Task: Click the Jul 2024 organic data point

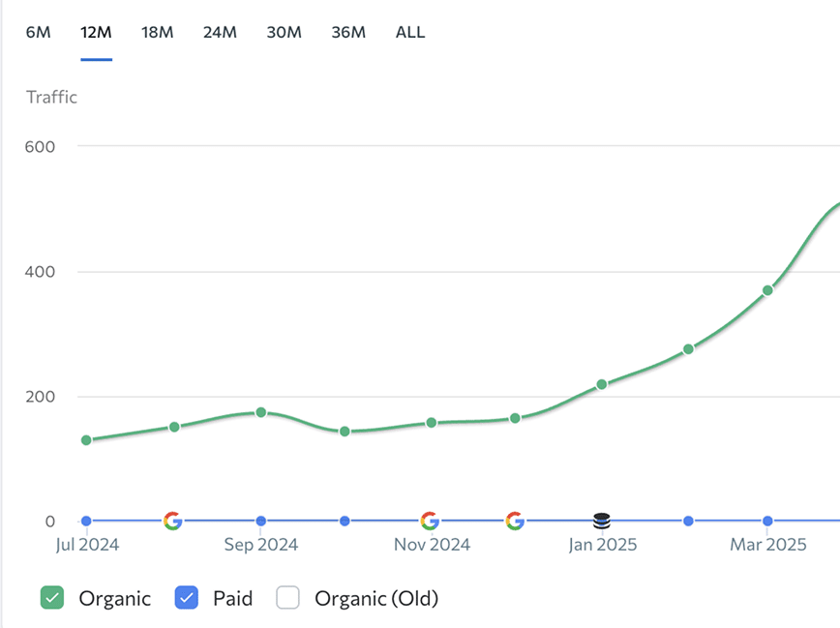Action: [86, 440]
